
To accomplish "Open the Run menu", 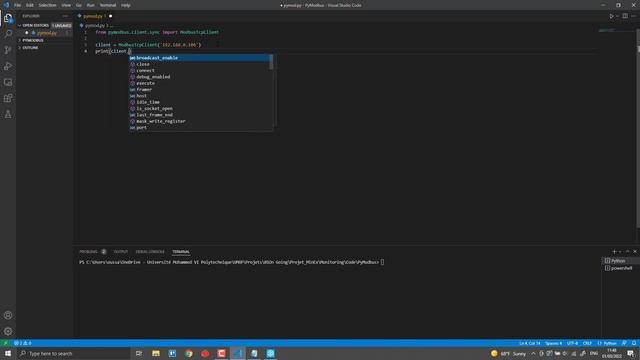I will click(x=91, y=5).
